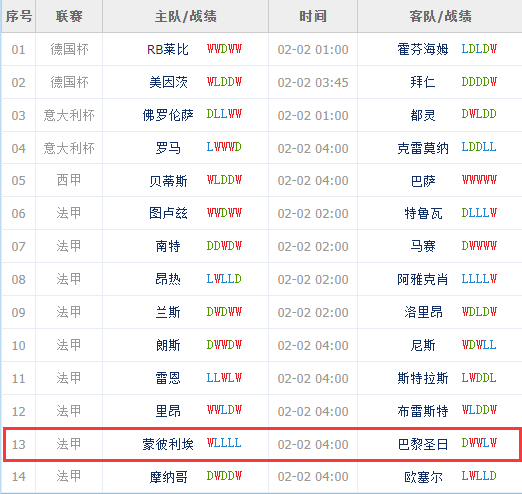Select home team 兰斯
The height and width of the screenshot is (494, 522).
[168, 312]
